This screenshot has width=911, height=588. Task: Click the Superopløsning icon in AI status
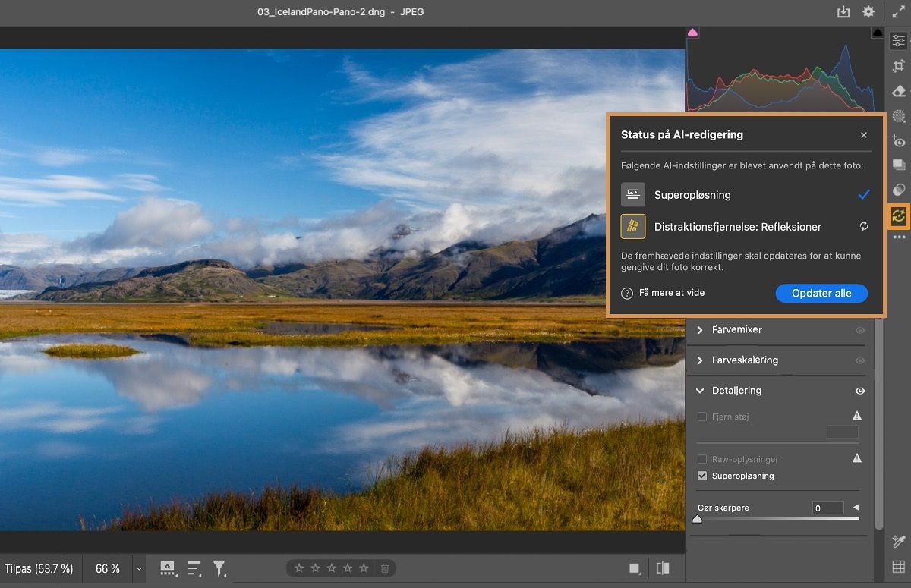pos(633,195)
